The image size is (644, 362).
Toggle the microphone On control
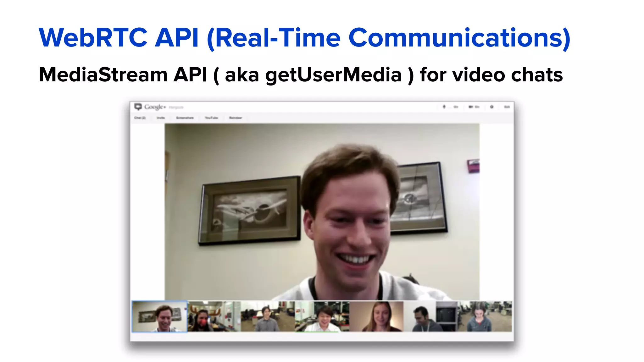[450, 107]
